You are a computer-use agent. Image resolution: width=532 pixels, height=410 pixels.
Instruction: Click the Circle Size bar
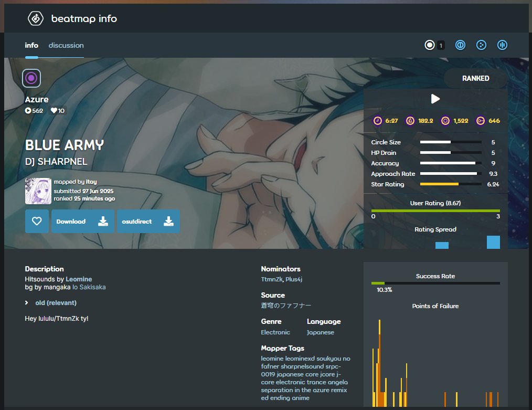click(451, 142)
